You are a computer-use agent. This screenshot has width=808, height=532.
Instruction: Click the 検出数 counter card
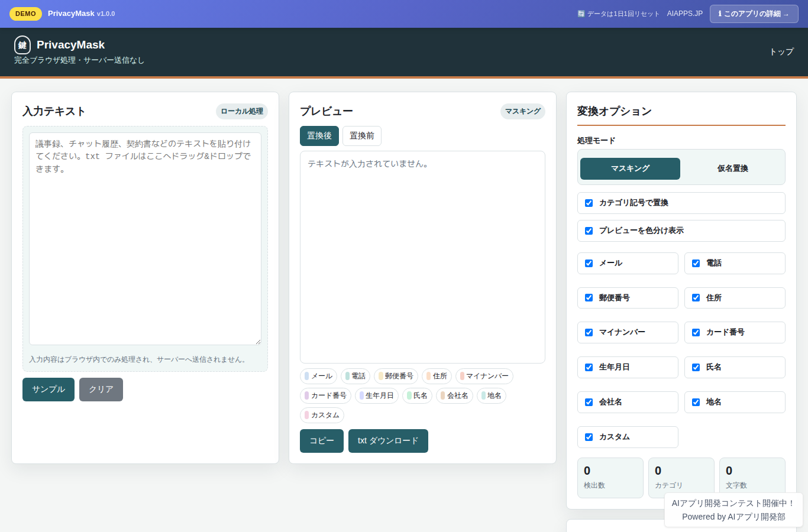click(610, 478)
